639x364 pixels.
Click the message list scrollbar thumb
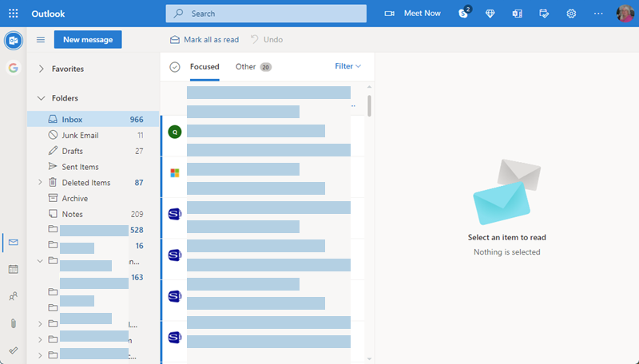point(369,106)
